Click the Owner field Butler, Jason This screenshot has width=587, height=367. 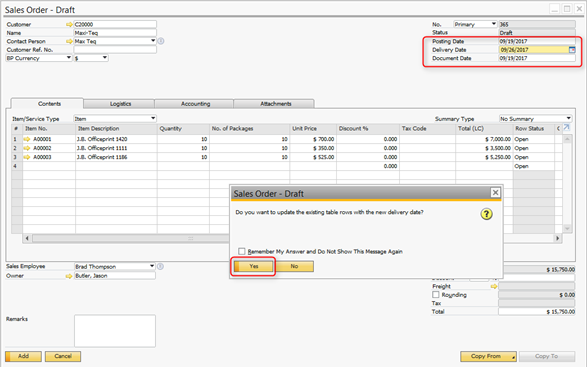[115, 276]
